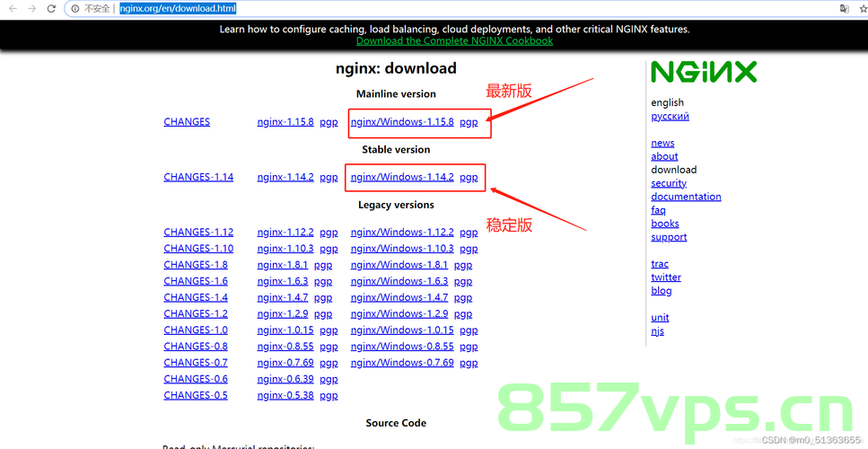Open the news page in sidebar

click(x=662, y=143)
